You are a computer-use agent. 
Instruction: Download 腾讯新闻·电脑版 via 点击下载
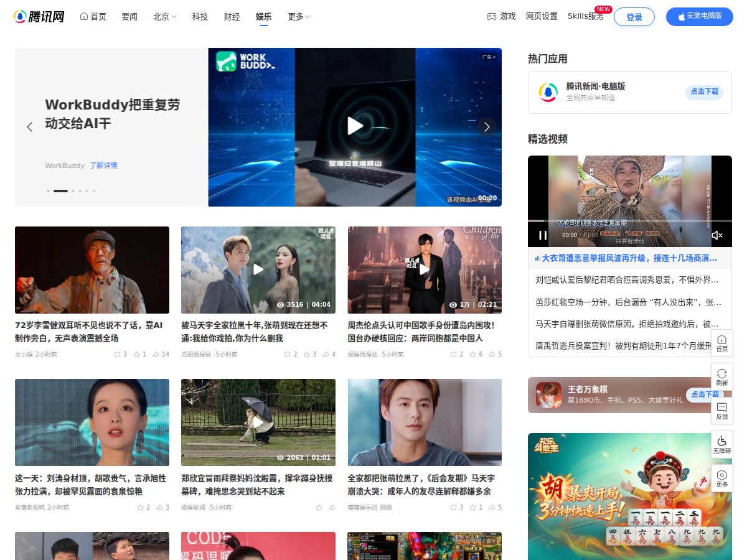[705, 91]
